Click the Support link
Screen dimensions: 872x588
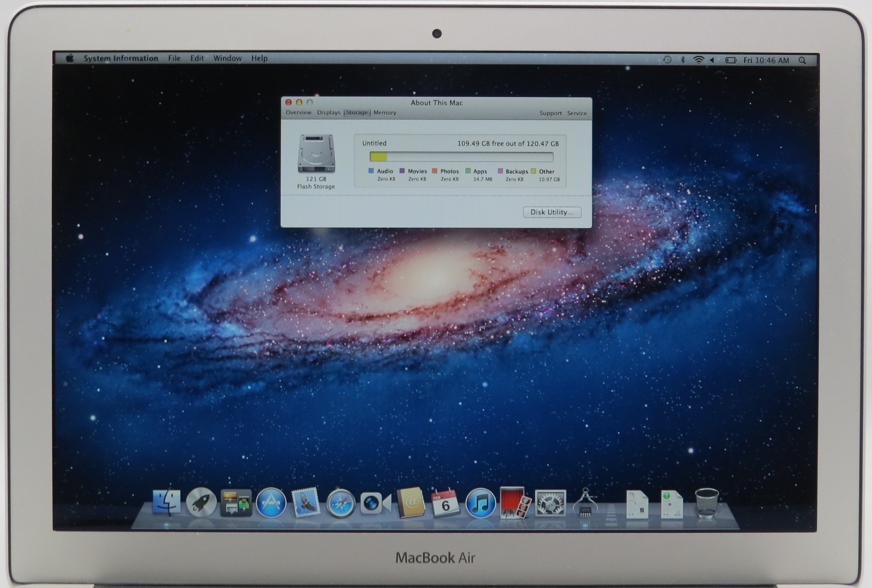coord(550,113)
